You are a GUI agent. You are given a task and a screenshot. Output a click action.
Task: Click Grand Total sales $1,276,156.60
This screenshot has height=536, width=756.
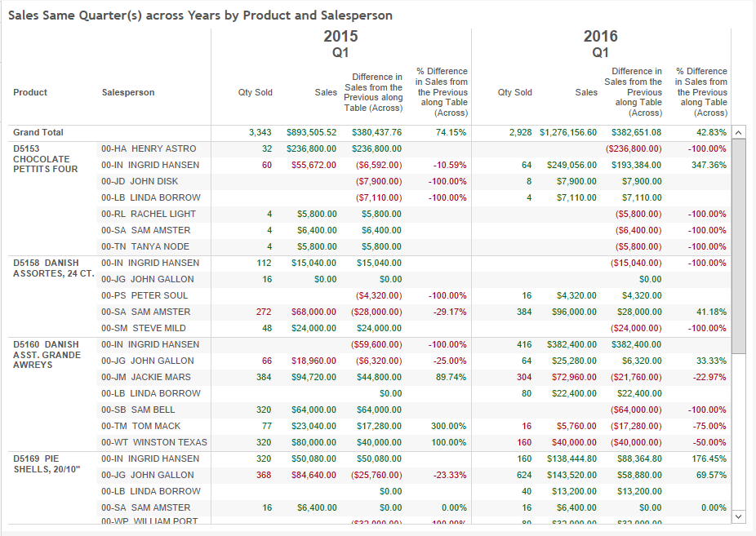point(568,132)
